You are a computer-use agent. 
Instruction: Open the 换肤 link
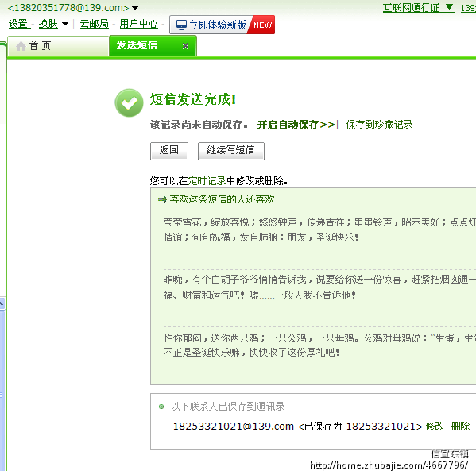[x=48, y=24]
